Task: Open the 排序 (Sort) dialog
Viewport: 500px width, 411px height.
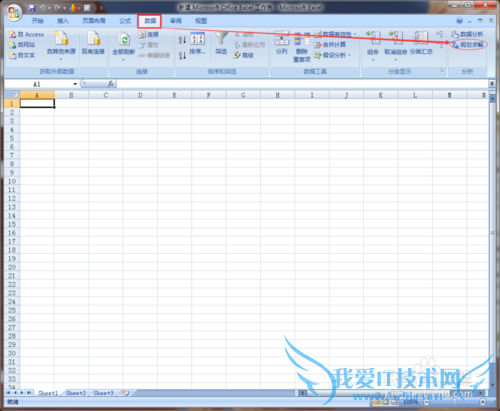Action: point(197,43)
